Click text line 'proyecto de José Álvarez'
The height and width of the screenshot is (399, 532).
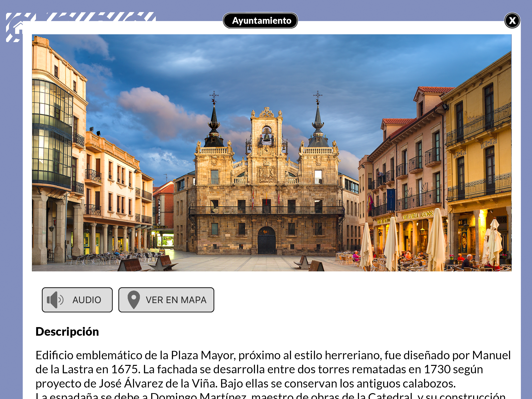coord(246,384)
